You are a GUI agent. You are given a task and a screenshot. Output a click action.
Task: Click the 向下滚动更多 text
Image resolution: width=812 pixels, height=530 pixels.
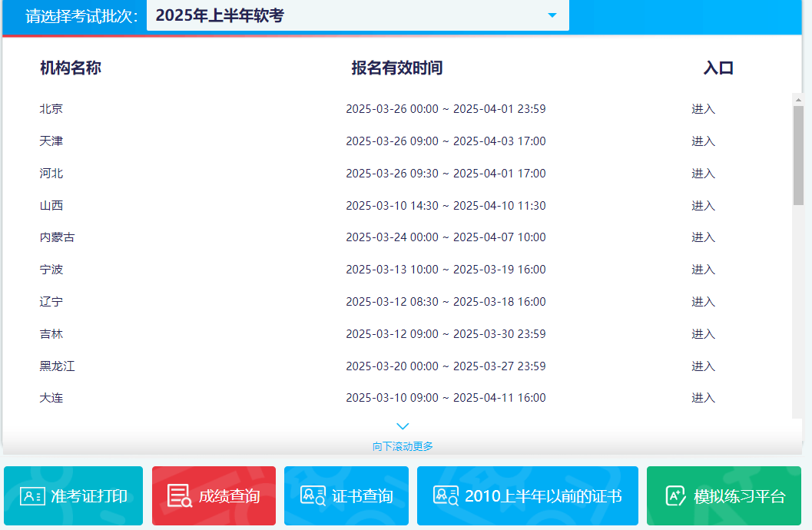(x=403, y=446)
